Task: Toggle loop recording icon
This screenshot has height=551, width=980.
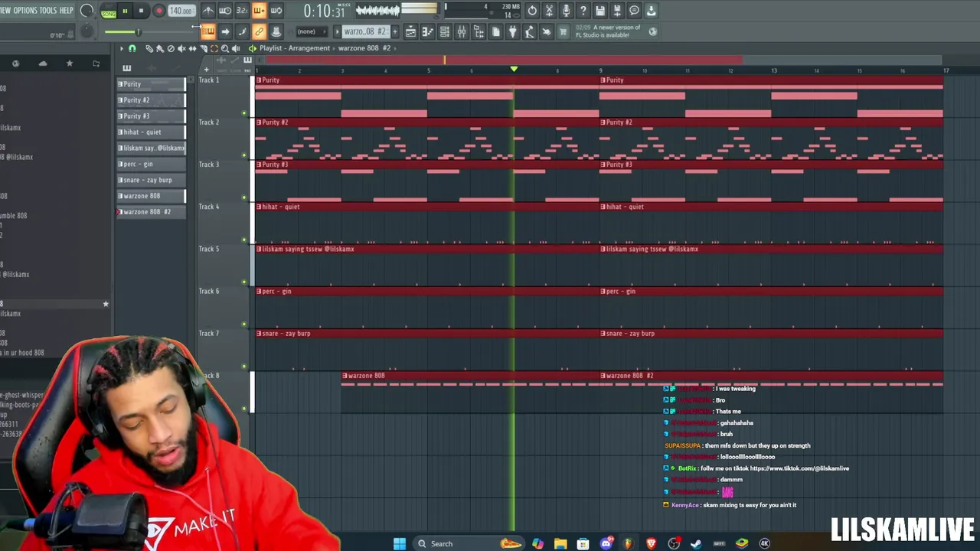Action: click(276, 11)
